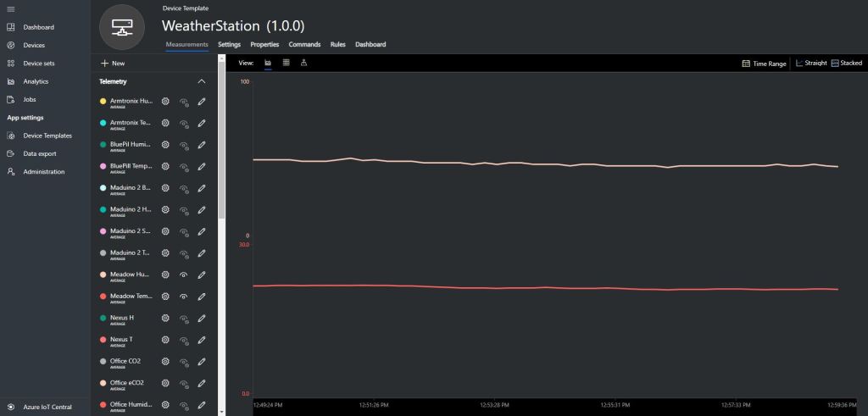
Task: Open settings gear for Meadow Humidity measurement
Action: point(165,275)
